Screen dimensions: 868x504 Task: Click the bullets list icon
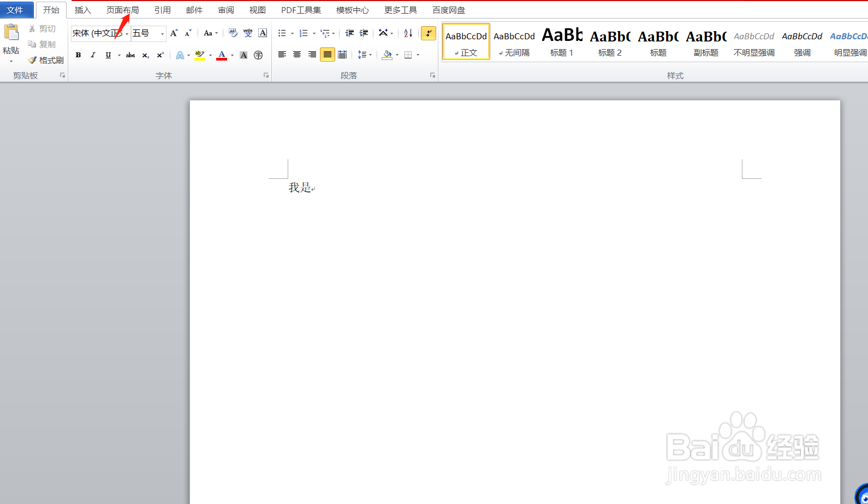pyautogui.click(x=282, y=33)
